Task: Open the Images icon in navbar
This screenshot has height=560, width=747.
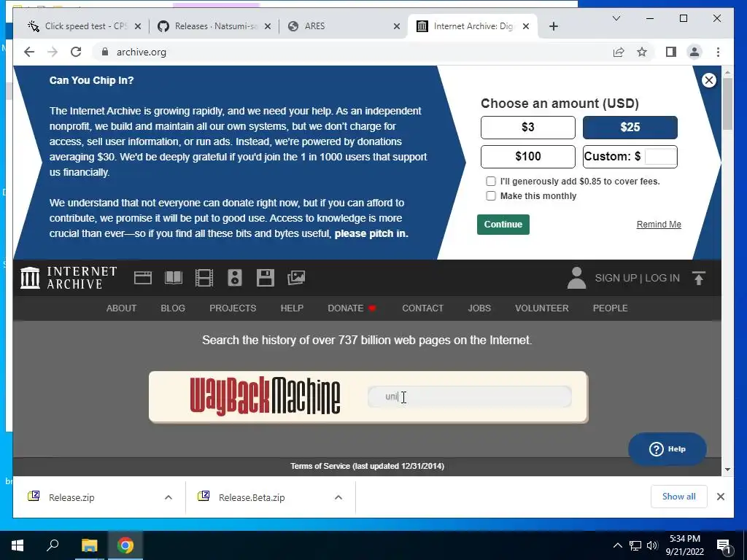Action: tap(296, 278)
